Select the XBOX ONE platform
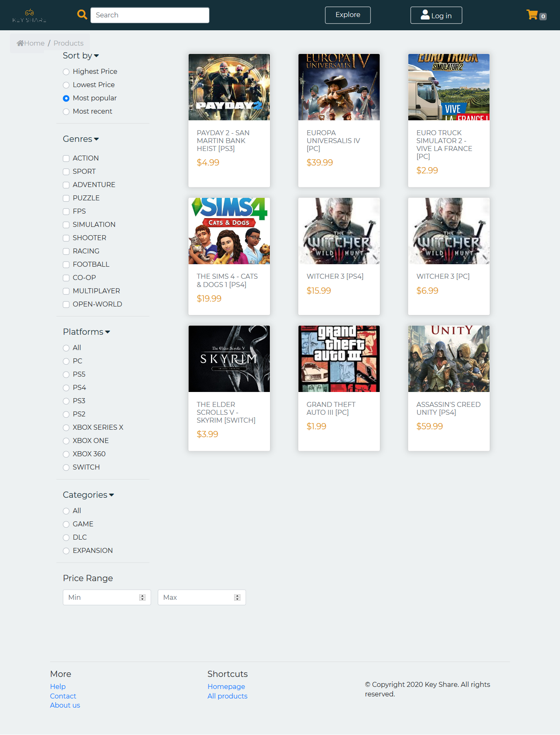Viewport: 560px width, 735px height. (66, 441)
